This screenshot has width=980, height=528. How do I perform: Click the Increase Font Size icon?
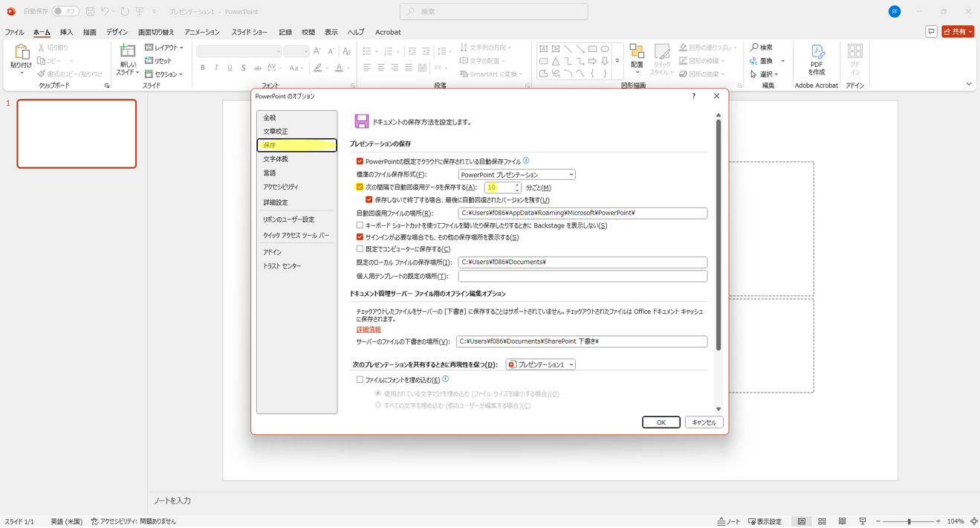317,51
